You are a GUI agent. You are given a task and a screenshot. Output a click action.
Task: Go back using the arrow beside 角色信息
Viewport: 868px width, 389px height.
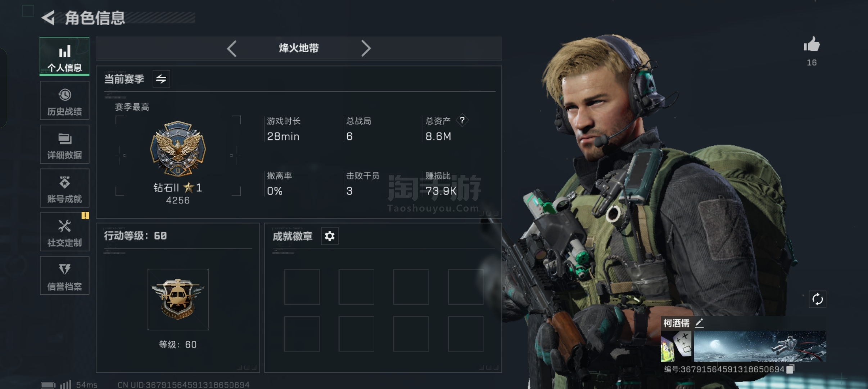point(49,18)
